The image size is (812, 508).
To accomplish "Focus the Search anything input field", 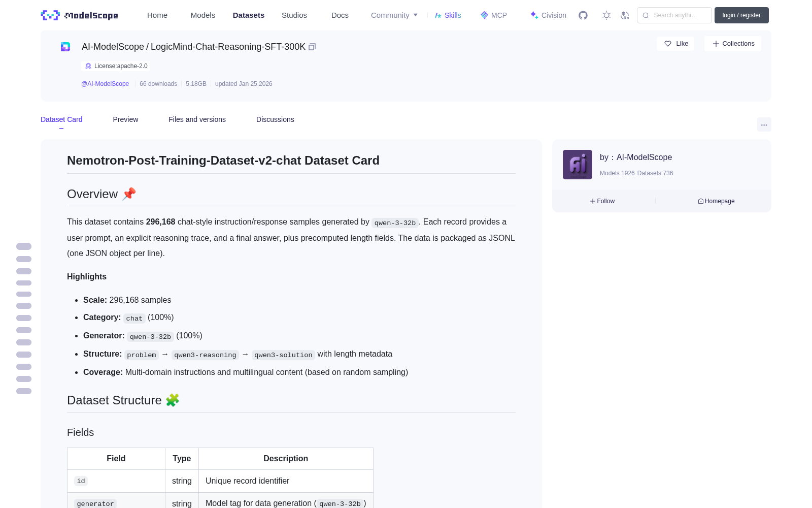I will click(674, 15).
